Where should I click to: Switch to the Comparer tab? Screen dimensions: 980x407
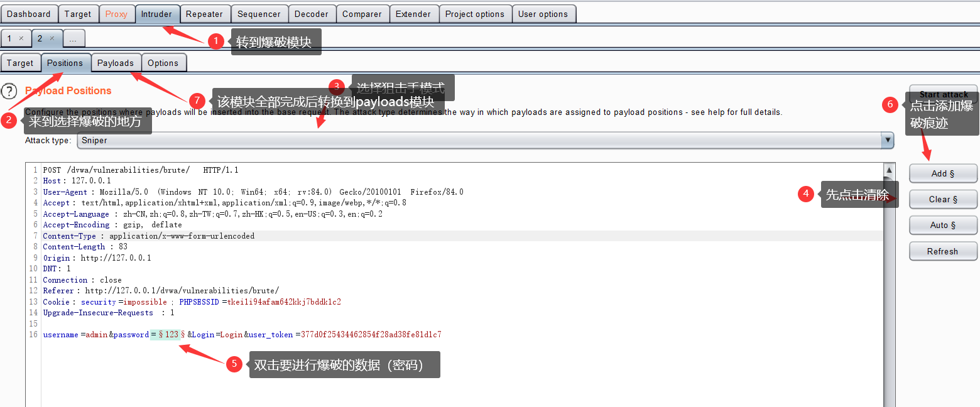point(362,14)
